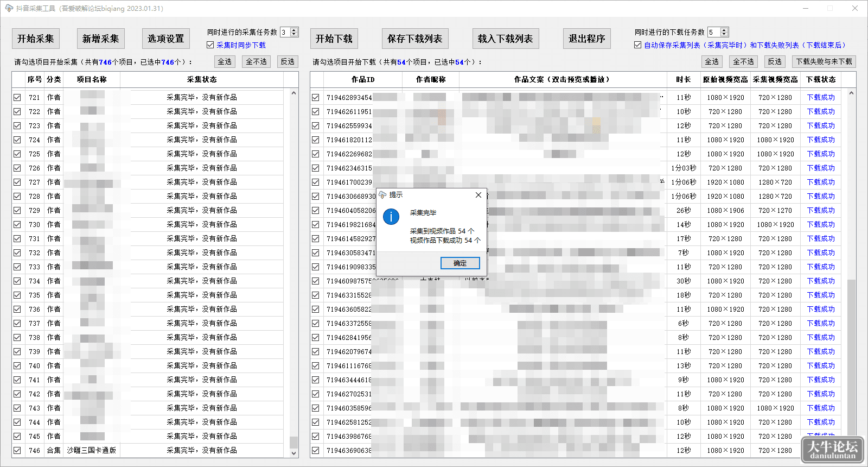
Task: Sort by the 序号 column header
Action: (35, 80)
